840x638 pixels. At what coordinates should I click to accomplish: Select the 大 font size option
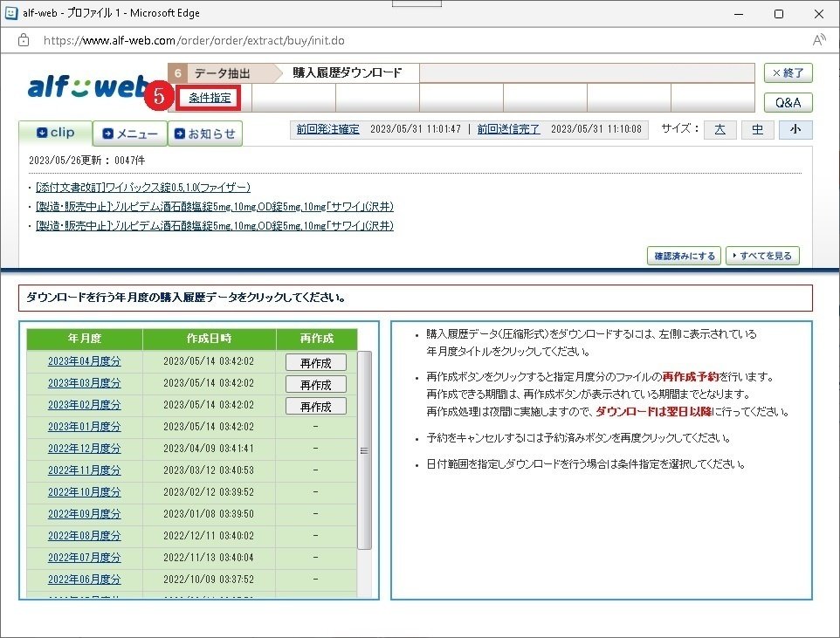pos(720,129)
